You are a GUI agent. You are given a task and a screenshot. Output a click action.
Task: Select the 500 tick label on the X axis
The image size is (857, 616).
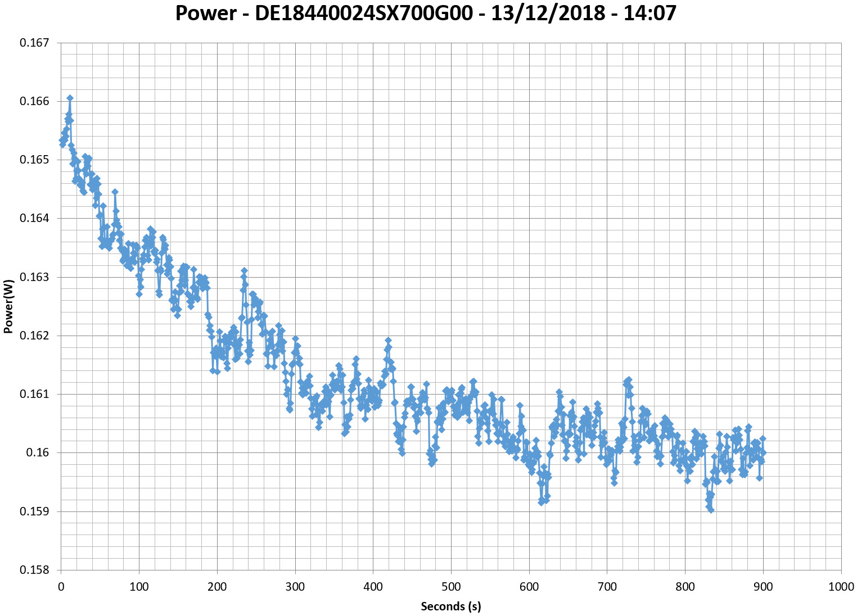451,587
